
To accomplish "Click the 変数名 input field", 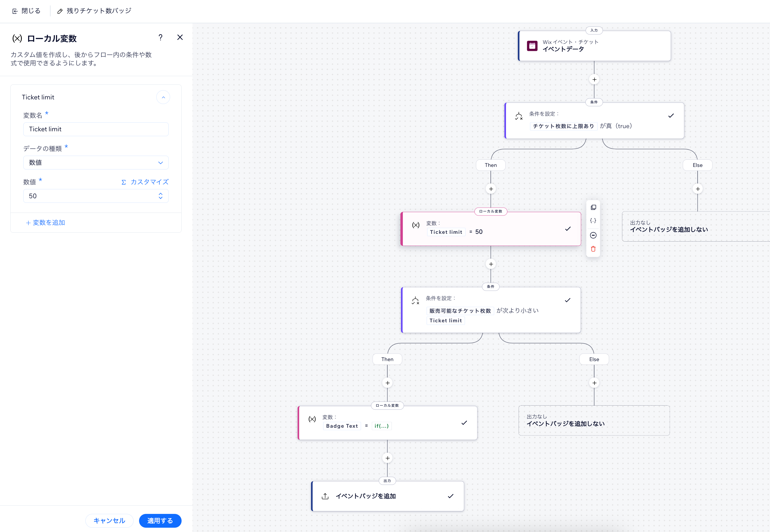I will pos(96,129).
